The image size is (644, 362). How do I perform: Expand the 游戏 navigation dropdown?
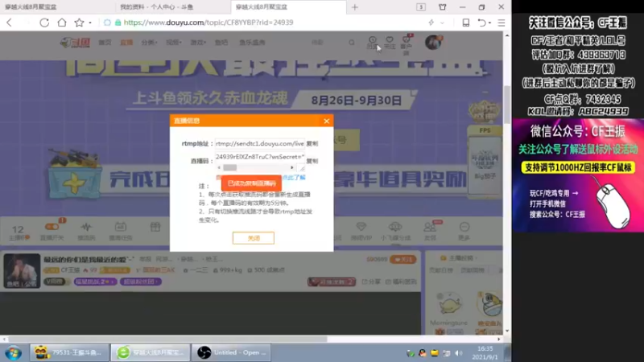(x=197, y=43)
